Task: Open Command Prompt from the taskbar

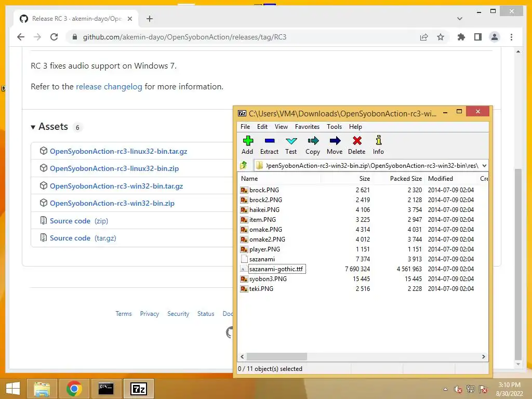Action: pyautogui.click(x=106, y=389)
